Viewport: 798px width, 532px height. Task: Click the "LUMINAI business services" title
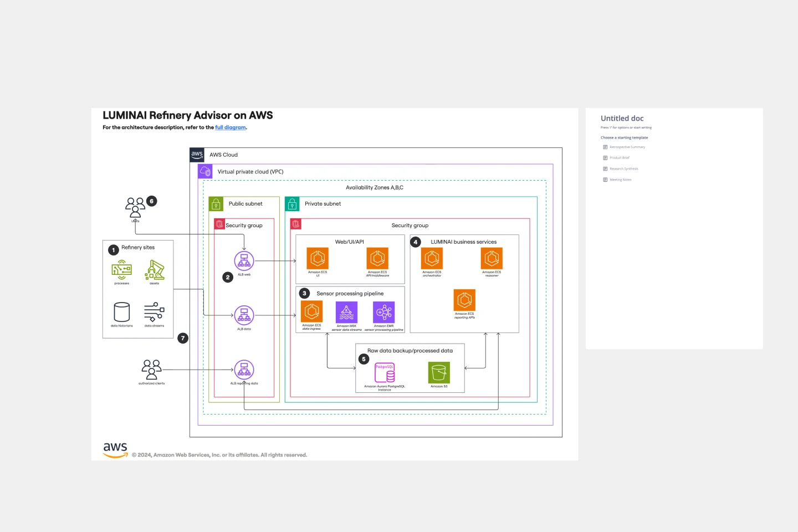tap(464, 242)
